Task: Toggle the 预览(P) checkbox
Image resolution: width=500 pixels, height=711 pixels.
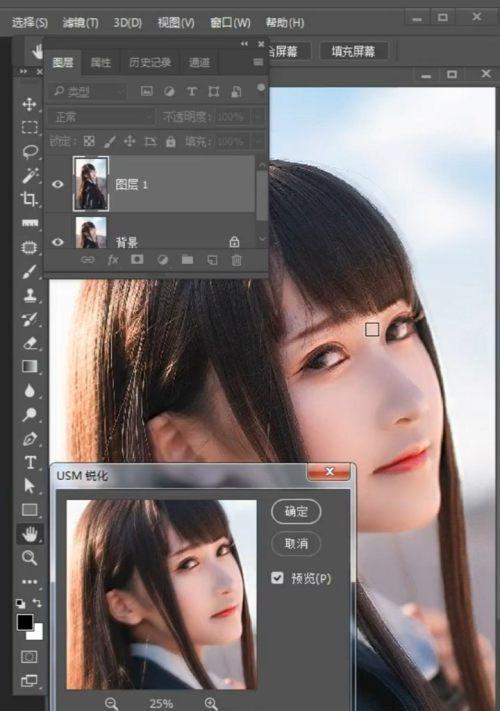Action: click(x=277, y=578)
